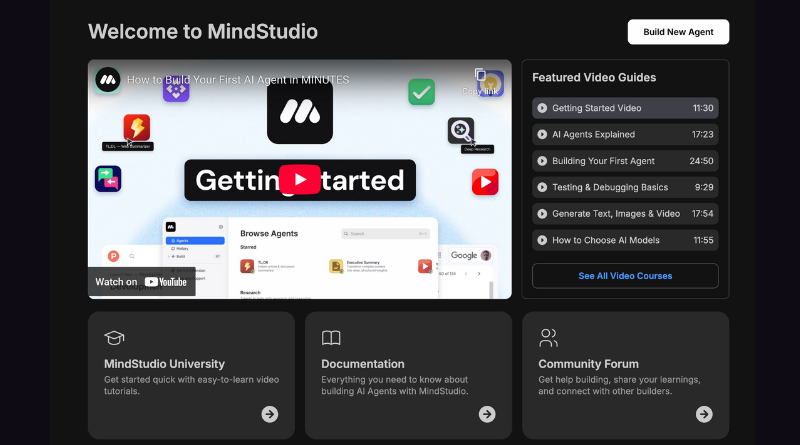Click See All Video Courses link
Viewport: 800px width, 445px height.
click(x=625, y=275)
